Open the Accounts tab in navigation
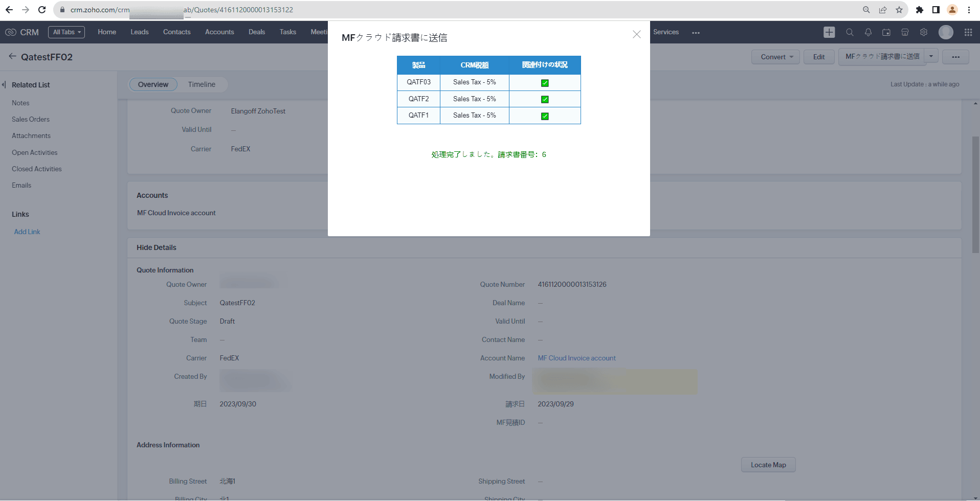 click(219, 32)
